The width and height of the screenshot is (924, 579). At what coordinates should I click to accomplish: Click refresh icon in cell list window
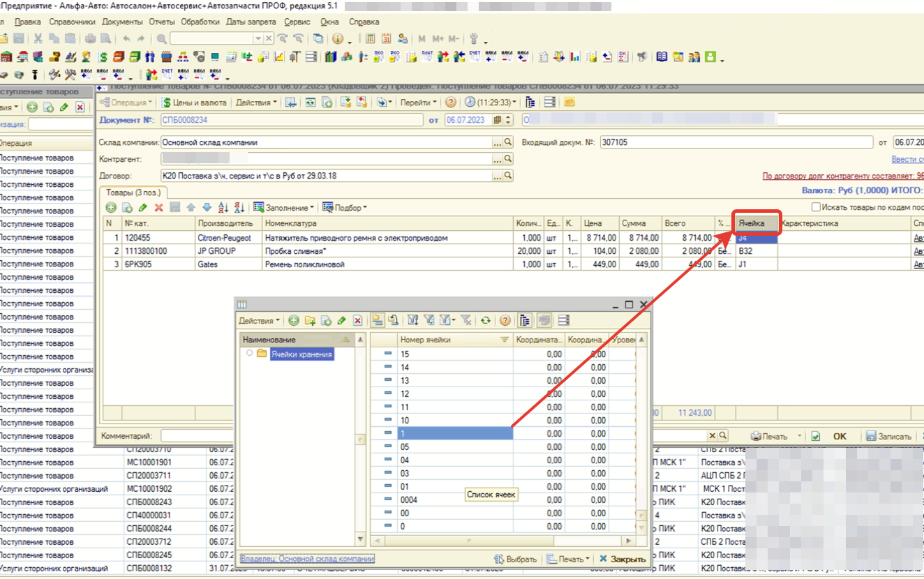(x=486, y=321)
